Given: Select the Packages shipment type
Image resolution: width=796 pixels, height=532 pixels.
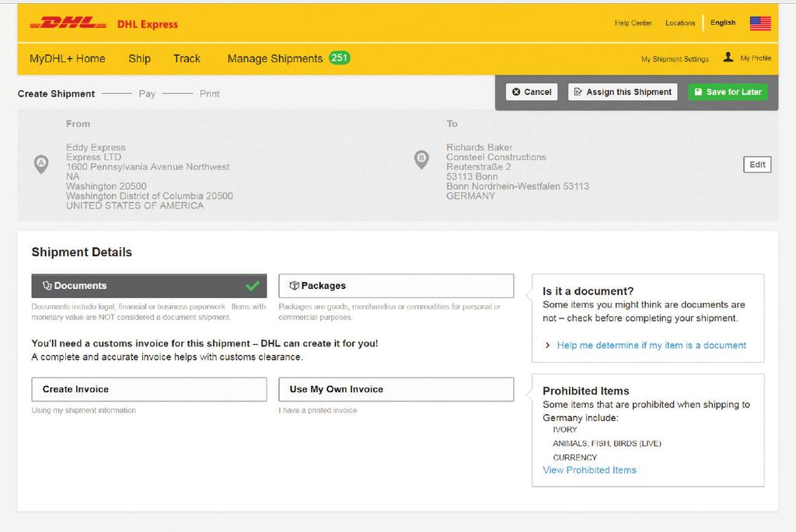Looking at the screenshot, I should point(396,286).
